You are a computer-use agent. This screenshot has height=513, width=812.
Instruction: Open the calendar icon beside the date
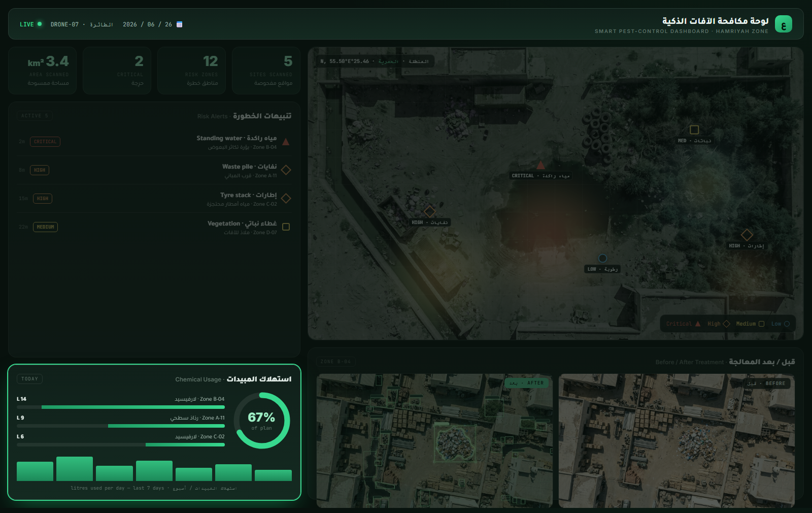(179, 24)
